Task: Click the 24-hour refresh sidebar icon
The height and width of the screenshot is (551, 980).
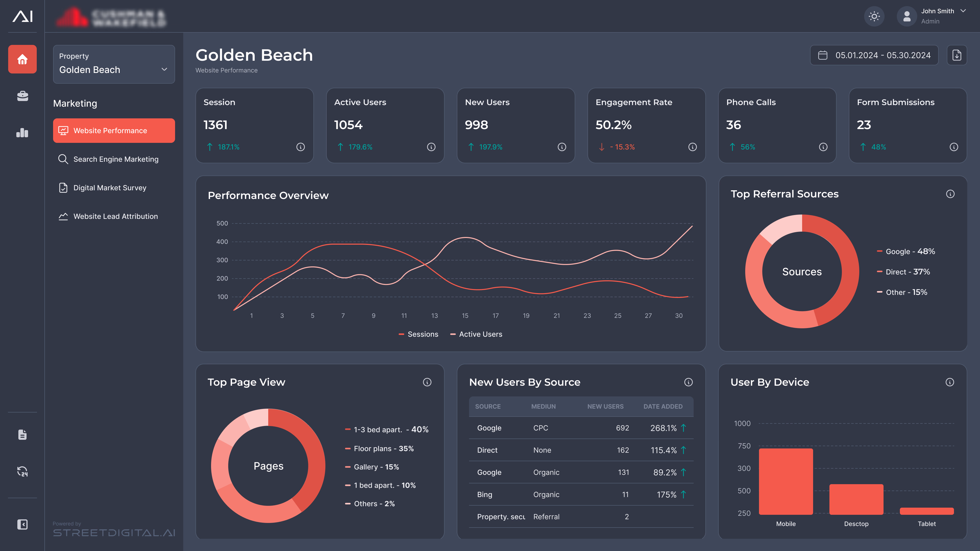Action: click(22, 471)
